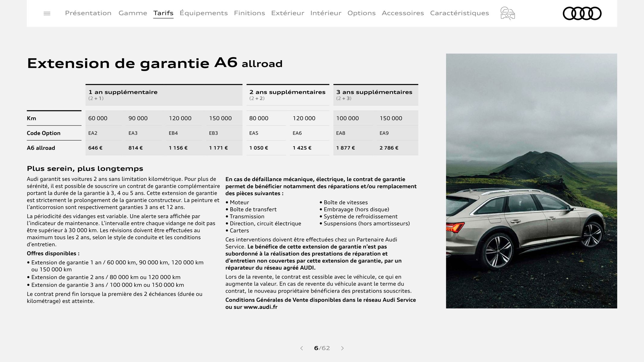Go to previous page arrow
The image size is (644, 362).
pos(301,348)
